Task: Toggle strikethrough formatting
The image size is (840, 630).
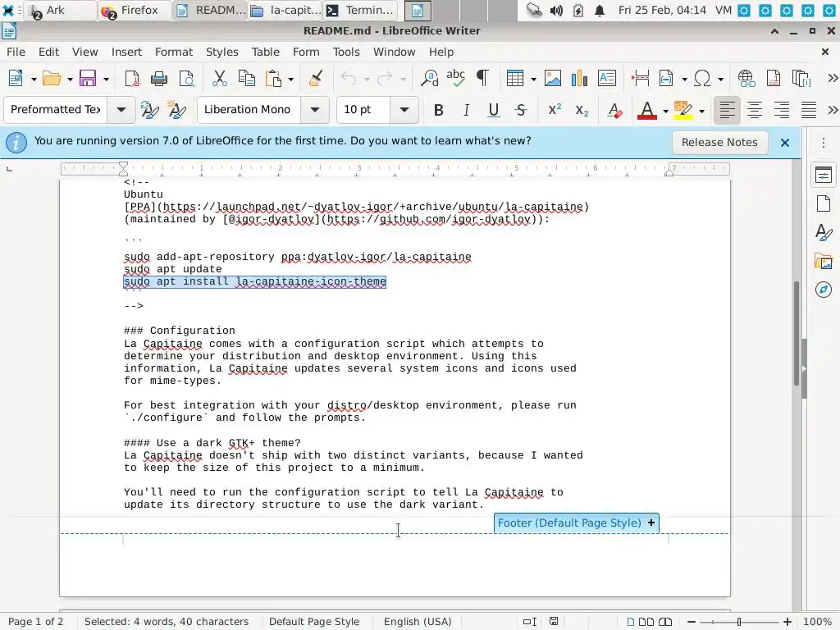Action: [x=521, y=111]
